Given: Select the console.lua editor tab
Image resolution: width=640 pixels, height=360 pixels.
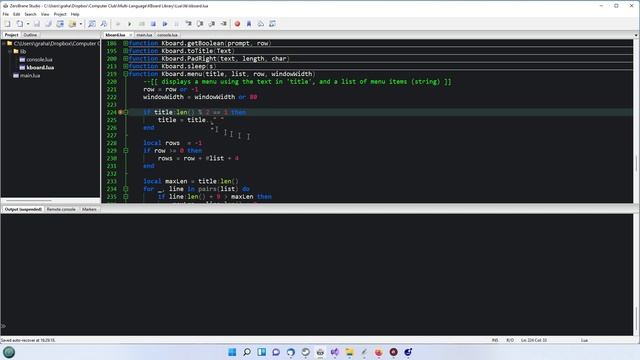Looking at the screenshot, I should tap(167, 35).
